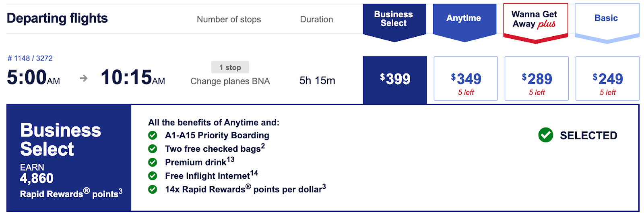
Task: Open flight number 1148 / 3272 details
Action: click(30, 58)
